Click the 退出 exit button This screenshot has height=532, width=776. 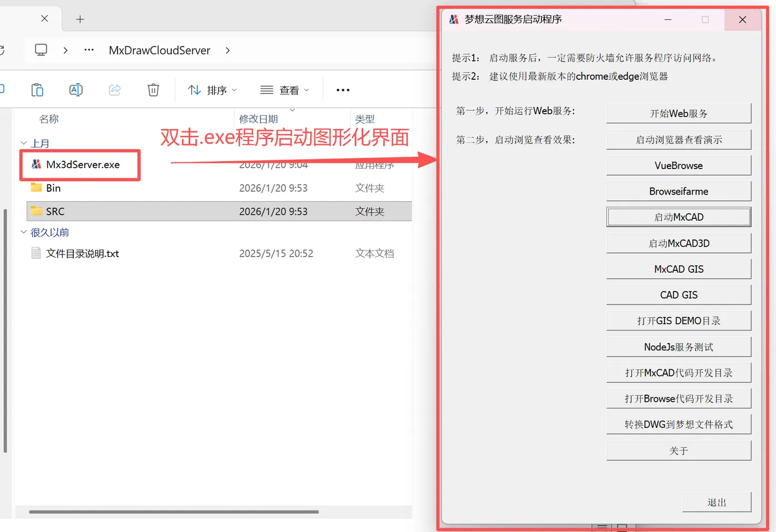click(717, 502)
